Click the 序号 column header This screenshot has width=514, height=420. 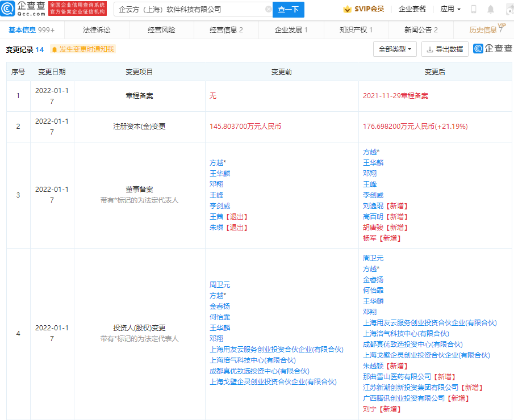pos(18,72)
